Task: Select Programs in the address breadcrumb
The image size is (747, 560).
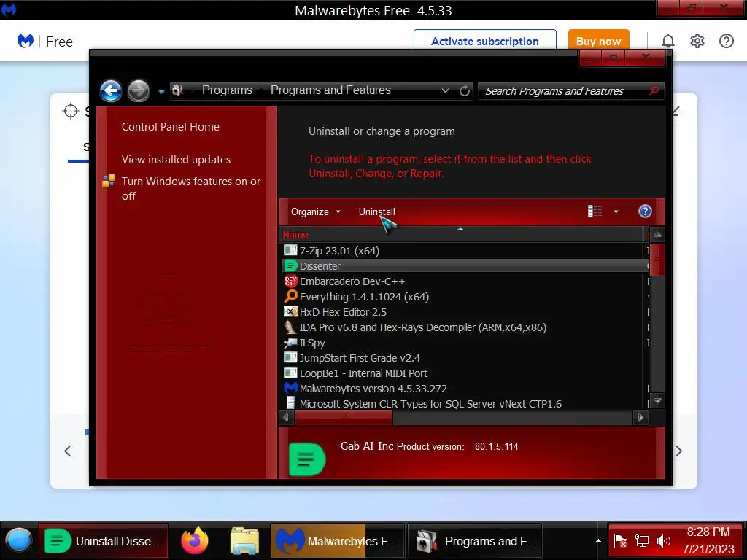Action: click(227, 90)
